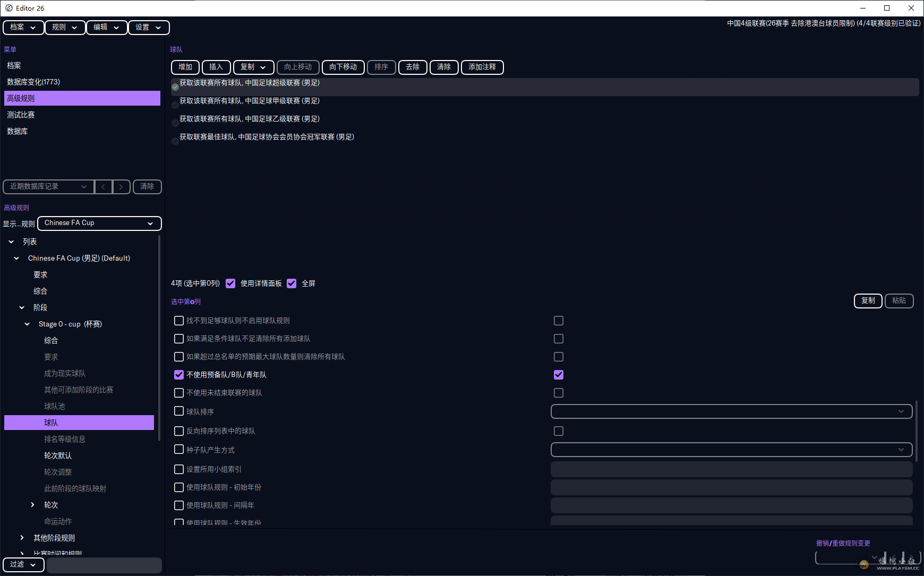Click the green check icon on the first rule row

click(x=175, y=87)
